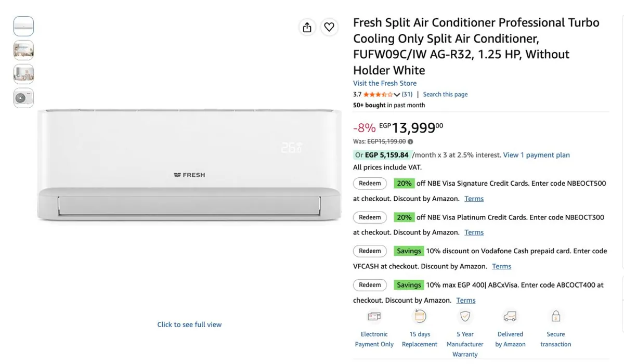Select the second living-room product thumbnail
This screenshot has width=624, height=364.
[23, 50]
